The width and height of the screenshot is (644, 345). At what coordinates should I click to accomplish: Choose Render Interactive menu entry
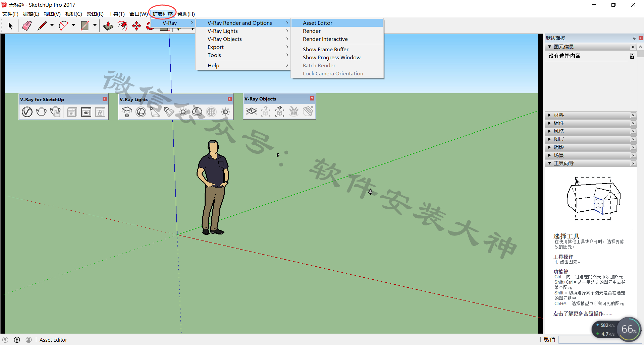pos(337,39)
